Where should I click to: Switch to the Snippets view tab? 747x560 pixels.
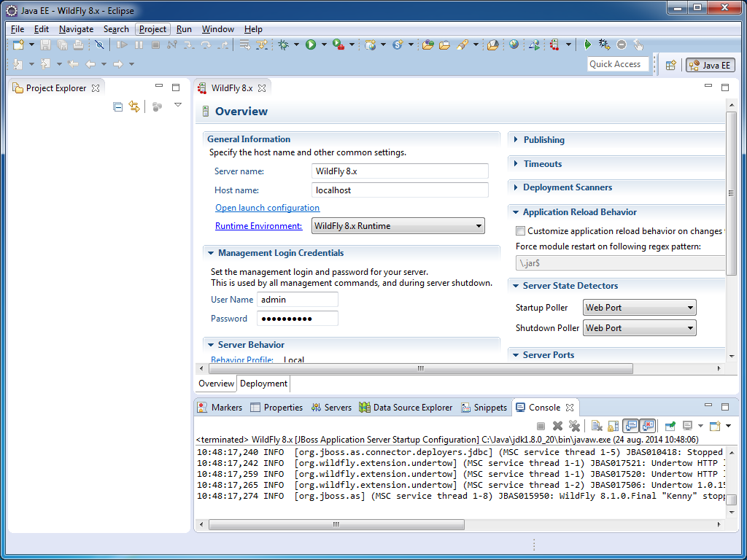pos(484,408)
